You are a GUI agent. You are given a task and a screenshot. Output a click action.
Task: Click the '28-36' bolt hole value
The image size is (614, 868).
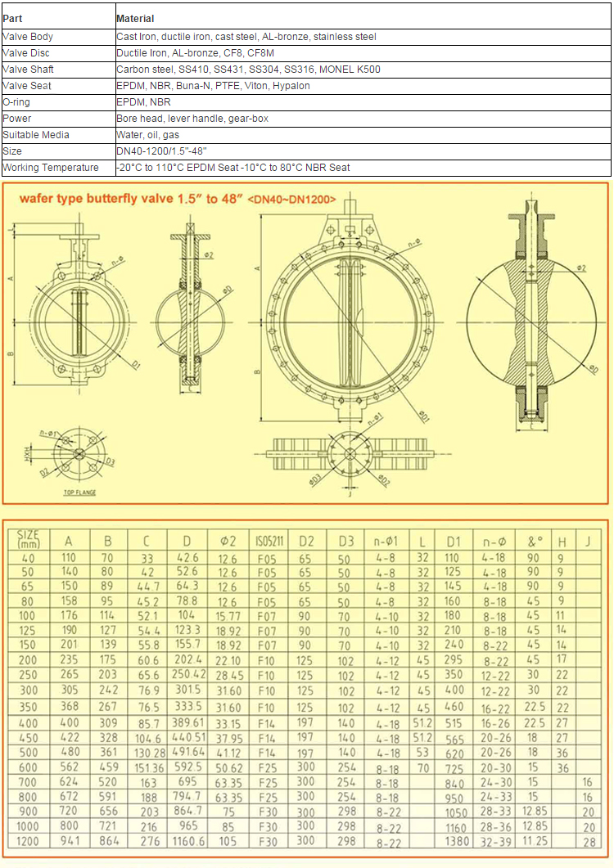[496, 827]
